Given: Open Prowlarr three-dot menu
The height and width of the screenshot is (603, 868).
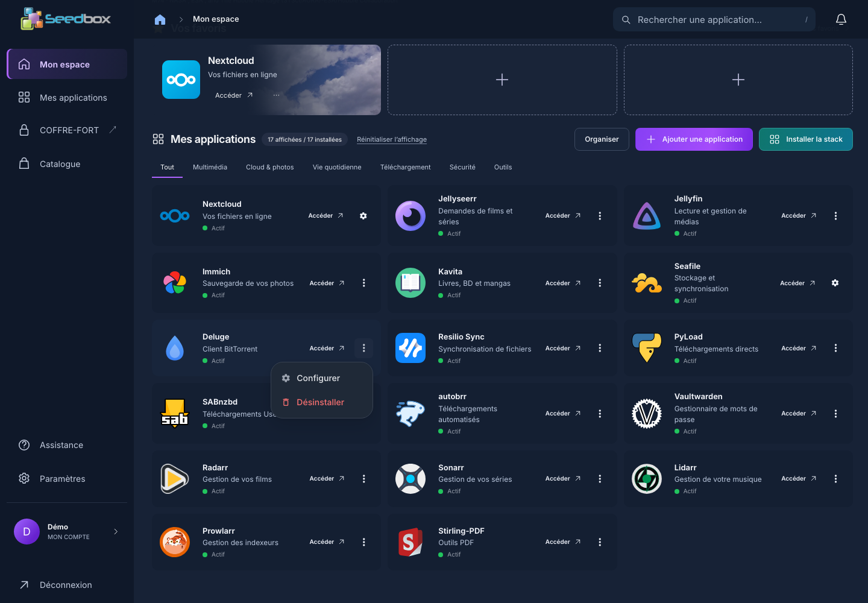Looking at the screenshot, I should tap(363, 542).
